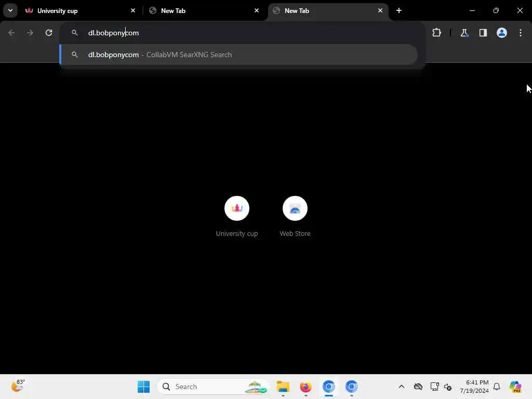
Task: Open the Web Store shortcut
Action: (x=295, y=217)
